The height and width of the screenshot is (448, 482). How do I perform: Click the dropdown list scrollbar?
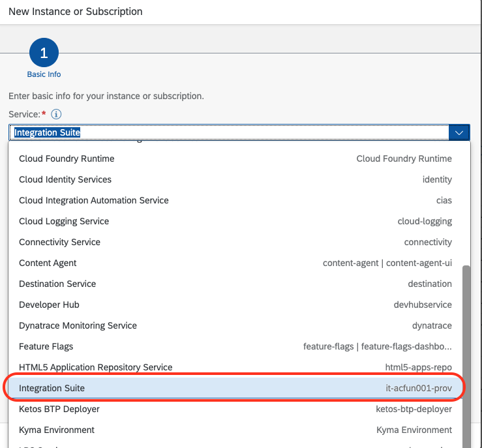(466, 357)
